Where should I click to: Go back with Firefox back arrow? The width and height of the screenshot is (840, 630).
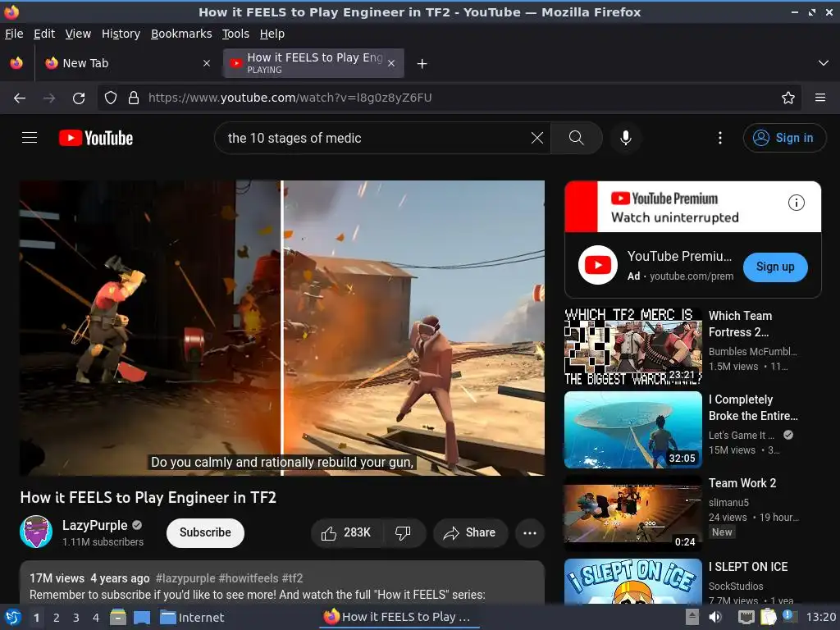pyautogui.click(x=20, y=98)
